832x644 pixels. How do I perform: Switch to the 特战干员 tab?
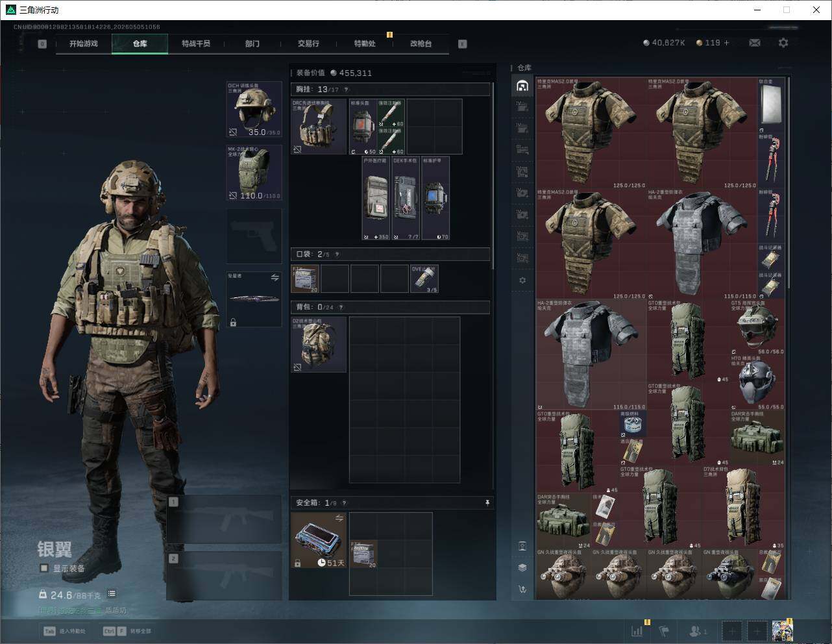pos(196,43)
